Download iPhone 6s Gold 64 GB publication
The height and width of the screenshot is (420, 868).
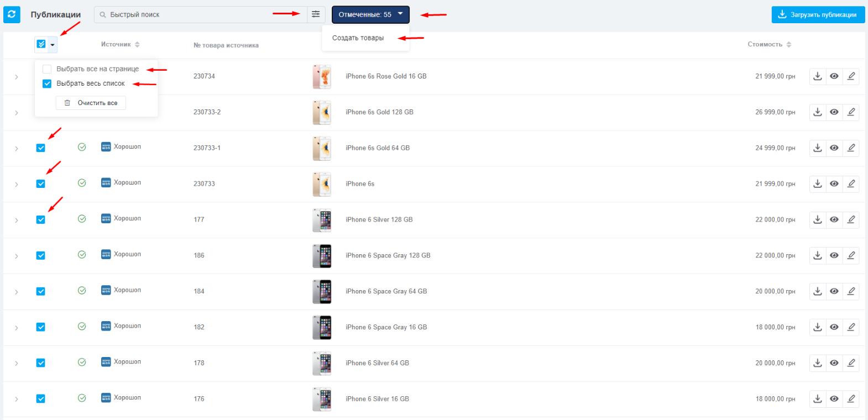pos(818,148)
